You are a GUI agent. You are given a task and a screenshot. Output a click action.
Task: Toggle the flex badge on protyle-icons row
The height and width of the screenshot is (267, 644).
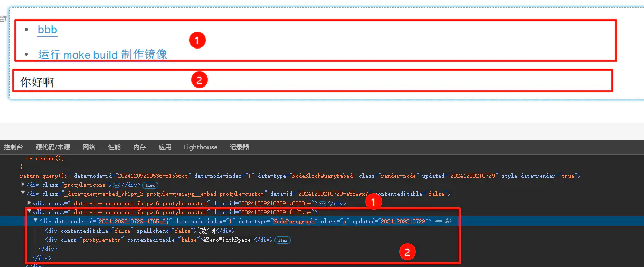click(149, 185)
